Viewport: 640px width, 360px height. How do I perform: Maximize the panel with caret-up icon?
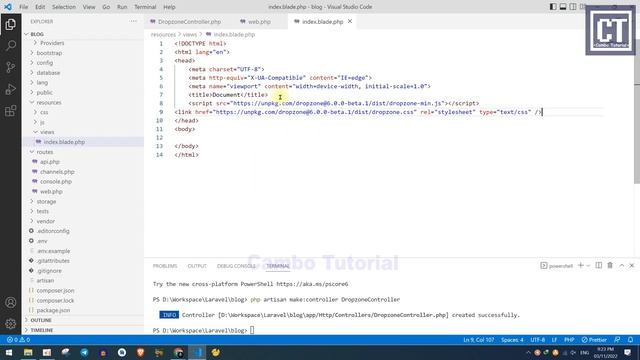(622, 266)
